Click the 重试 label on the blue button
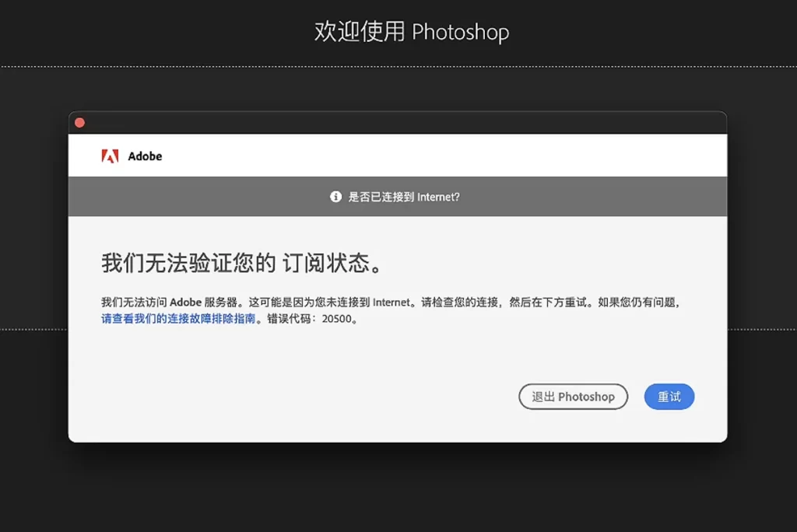Image resolution: width=797 pixels, height=532 pixels. (669, 397)
